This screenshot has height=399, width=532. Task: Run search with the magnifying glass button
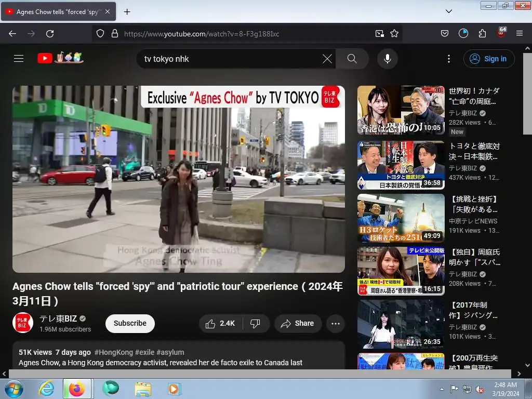click(352, 59)
